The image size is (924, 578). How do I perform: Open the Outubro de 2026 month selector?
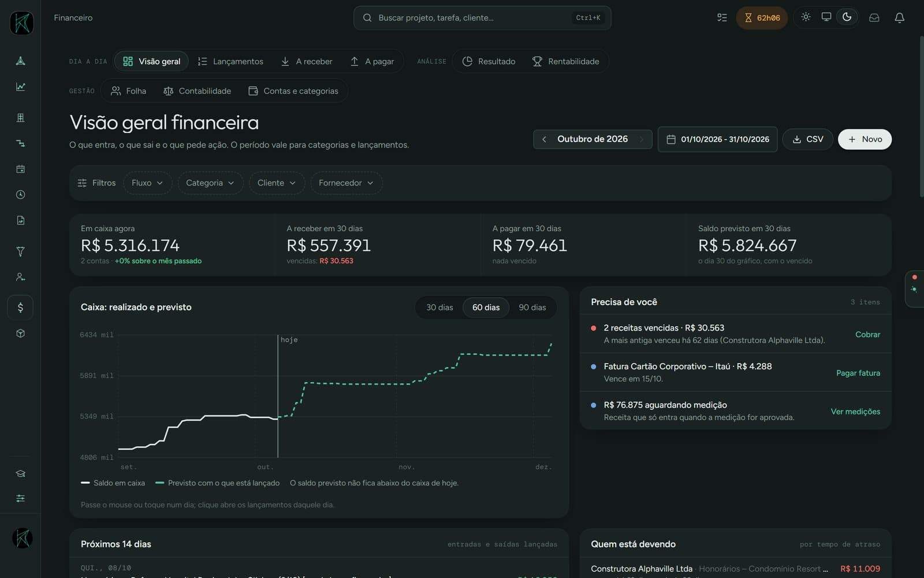pos(593,139)
